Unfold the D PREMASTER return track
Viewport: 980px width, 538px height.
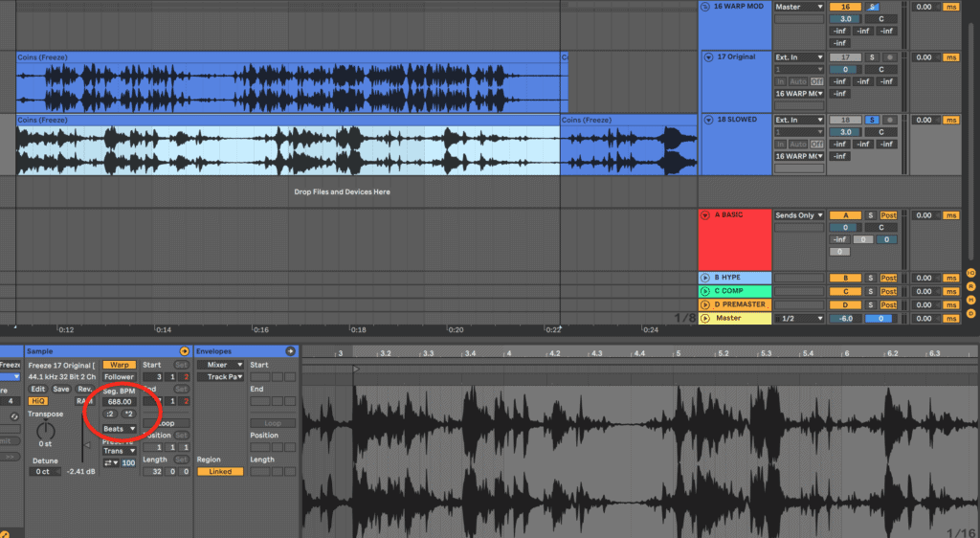point(705,305)
